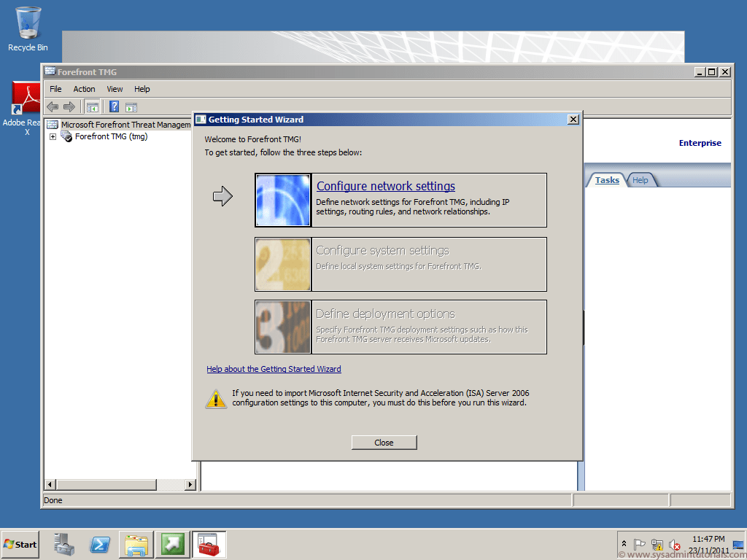Launch Windows PowerShell from the taskbar
The image size is (747, 560).
coord(100,544)
